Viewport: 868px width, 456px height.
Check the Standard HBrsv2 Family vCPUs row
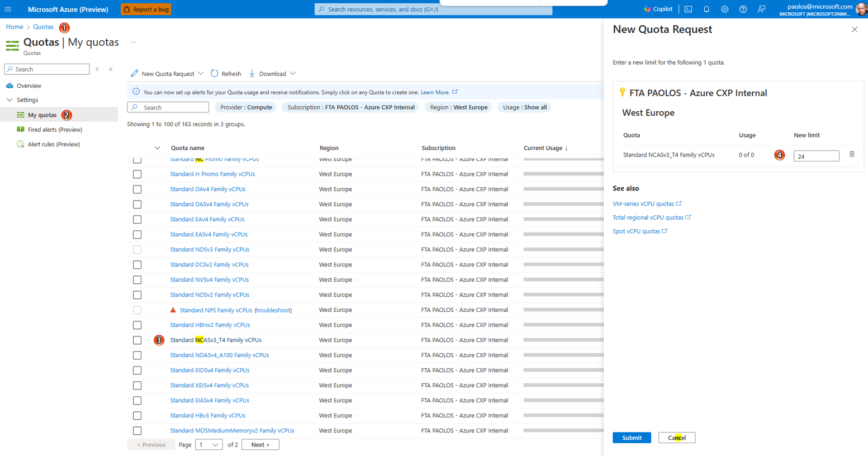[x=137, y=325]
